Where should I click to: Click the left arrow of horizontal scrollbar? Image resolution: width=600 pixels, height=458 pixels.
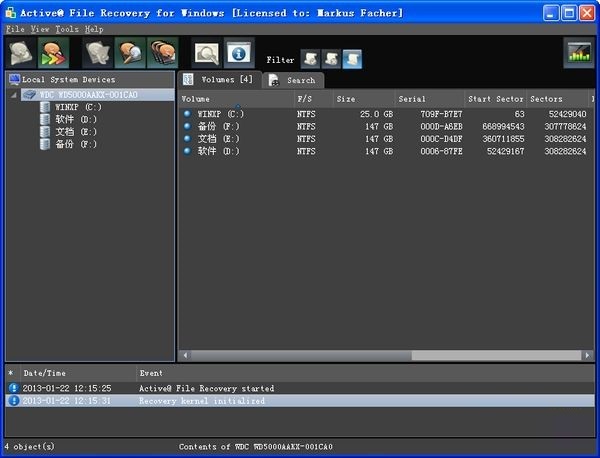186,355
